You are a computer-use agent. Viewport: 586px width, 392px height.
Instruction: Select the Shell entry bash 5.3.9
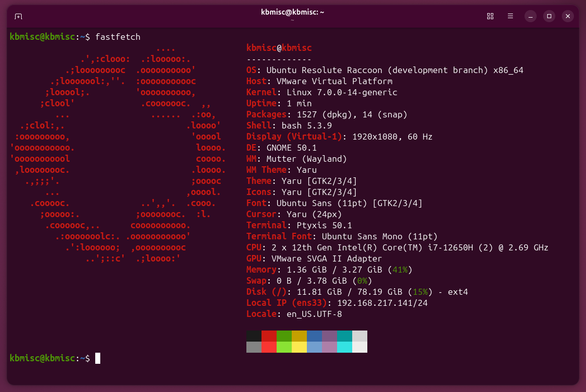[x=297, y=125]
